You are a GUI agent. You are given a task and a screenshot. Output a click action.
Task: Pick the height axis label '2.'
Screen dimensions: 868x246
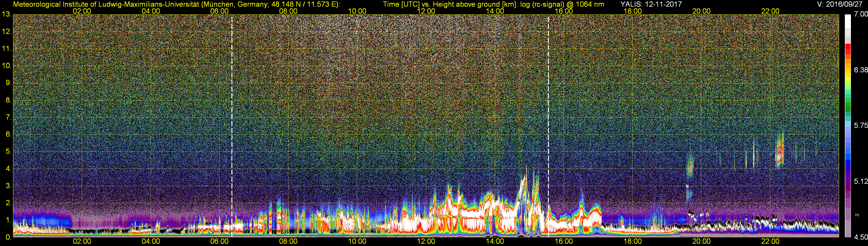(8, 203)
